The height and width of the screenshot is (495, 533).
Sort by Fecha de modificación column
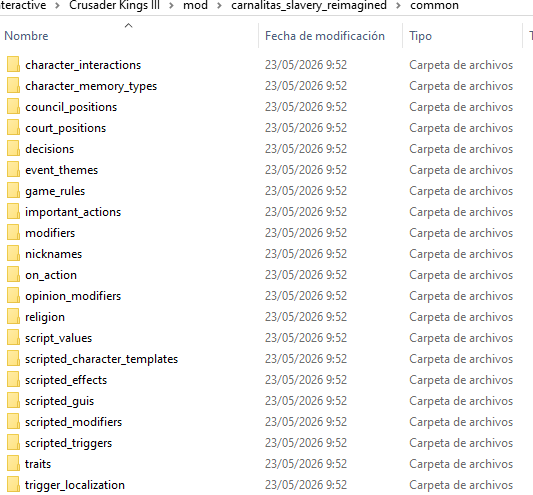[325, 36]
